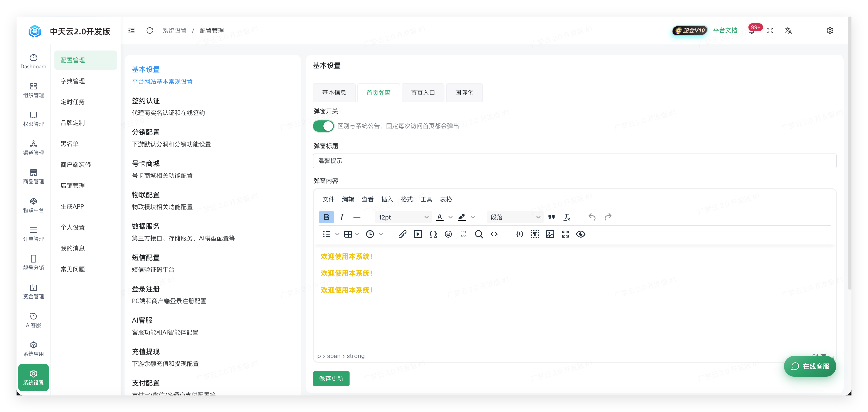The height and width of the screenshot is (412, 868).
Task: Apply blockquote formatting
Action: [551, 217]
